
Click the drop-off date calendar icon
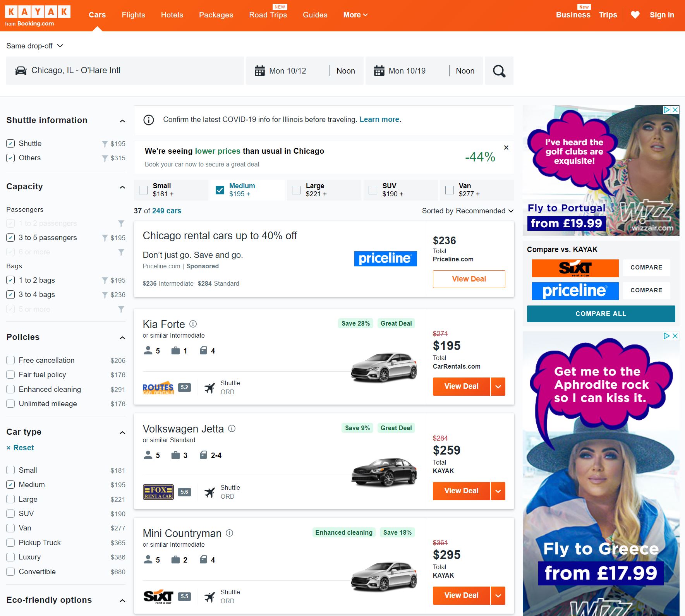[379, 71]
